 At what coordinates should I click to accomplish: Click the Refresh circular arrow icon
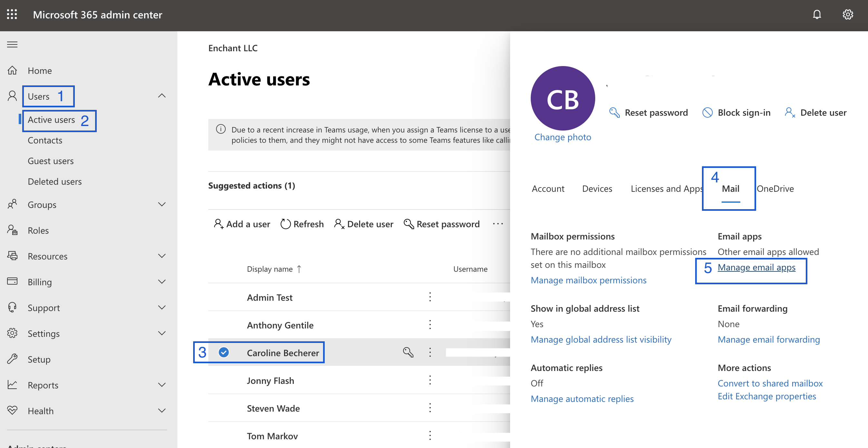coord(285,224)
